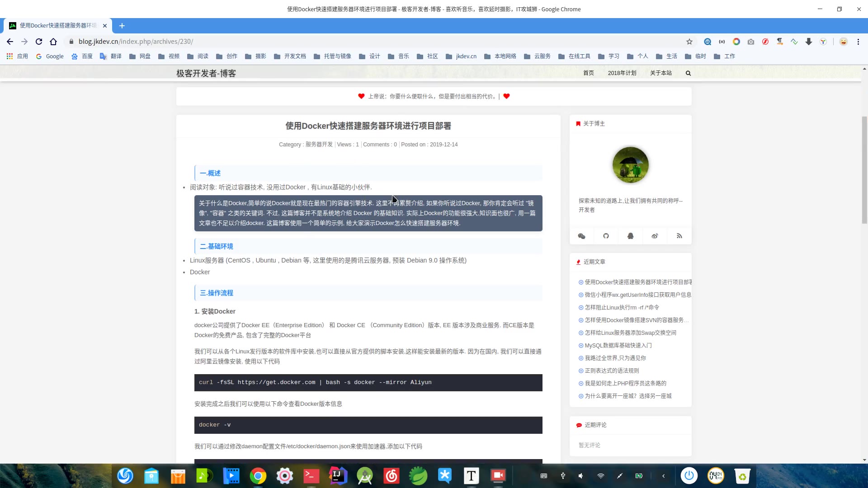The height and width of the screenshot is (488, 868).
Task: Reload the page with refresh button
Action: click(x=39, y=42)
